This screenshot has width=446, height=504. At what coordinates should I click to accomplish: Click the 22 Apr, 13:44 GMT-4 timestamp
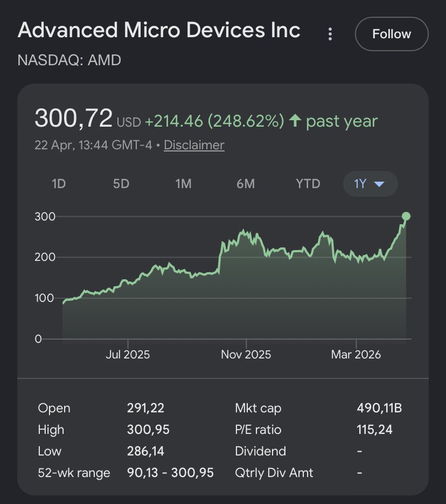tap(93, 145)
